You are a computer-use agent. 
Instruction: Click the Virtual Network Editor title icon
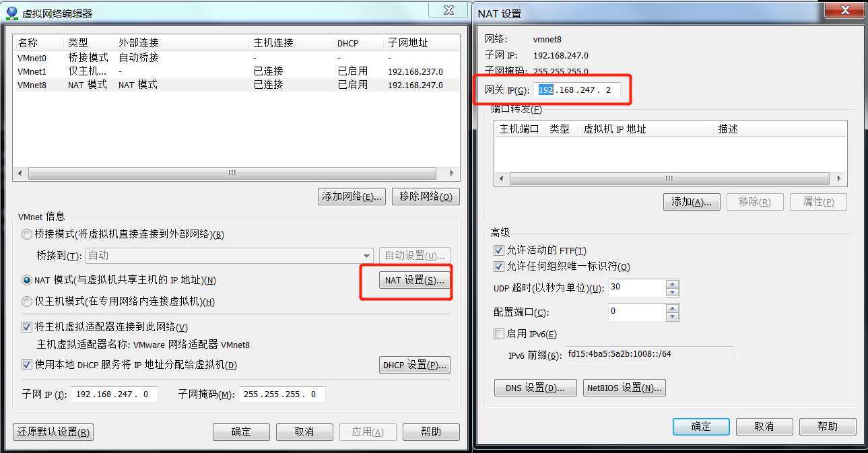pos(11,13)
